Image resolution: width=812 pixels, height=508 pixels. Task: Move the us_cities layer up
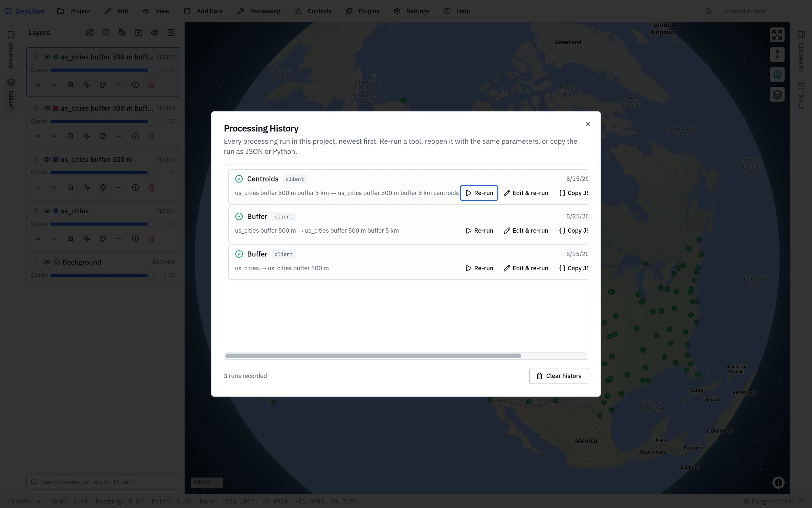tap(38, 239)
